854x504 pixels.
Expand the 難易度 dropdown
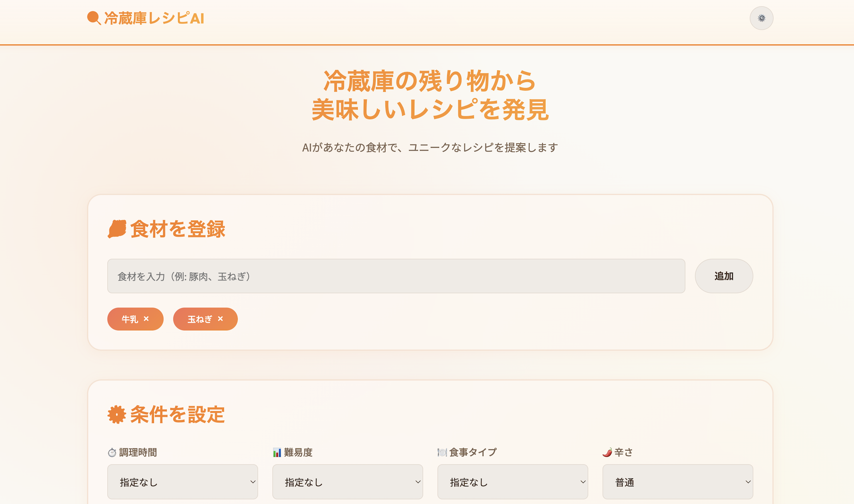pyautogui.click(x=348, y=482)
